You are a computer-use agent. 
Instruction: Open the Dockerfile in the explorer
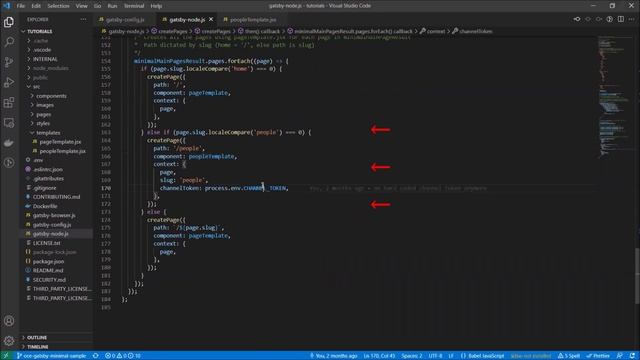45,206
